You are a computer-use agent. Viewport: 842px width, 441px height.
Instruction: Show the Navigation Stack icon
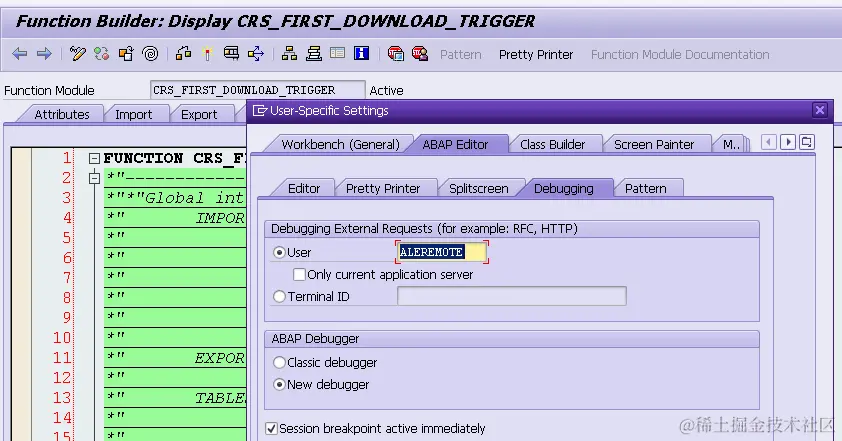(314, 54)
